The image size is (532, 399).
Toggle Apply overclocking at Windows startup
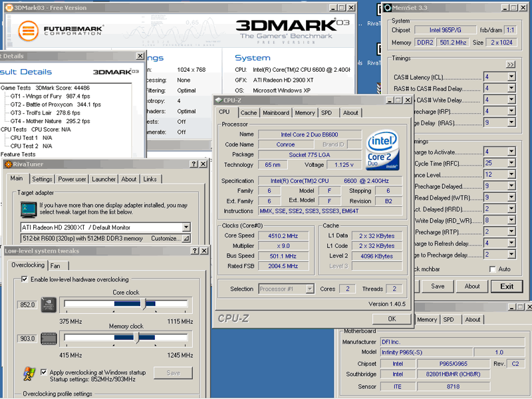(x=43, y=372)
